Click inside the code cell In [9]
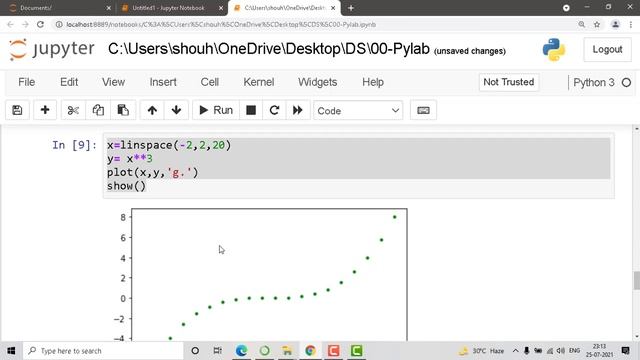The width and height of the screenshot is (640, 360). (358, 166)
